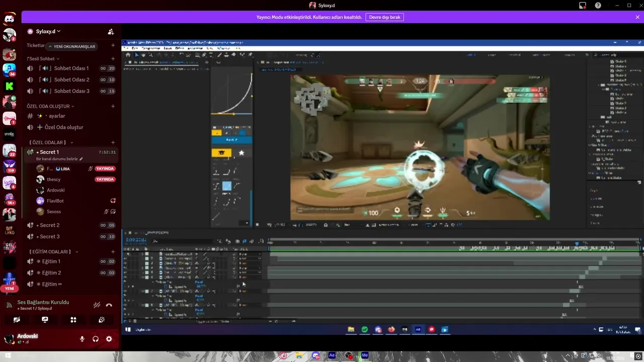Join the Eğitim 2 voice channel
This screenshot has height=362, width=644.
(x=71, y=273)
